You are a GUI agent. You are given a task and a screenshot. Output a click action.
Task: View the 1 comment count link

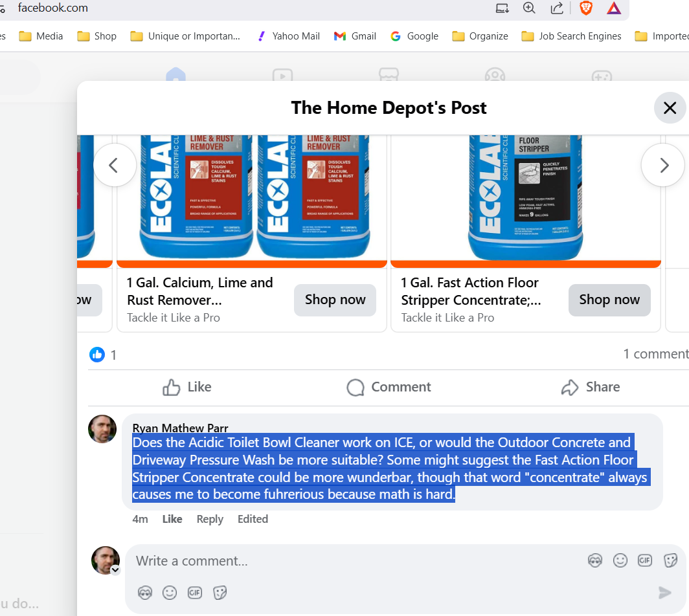655,354
